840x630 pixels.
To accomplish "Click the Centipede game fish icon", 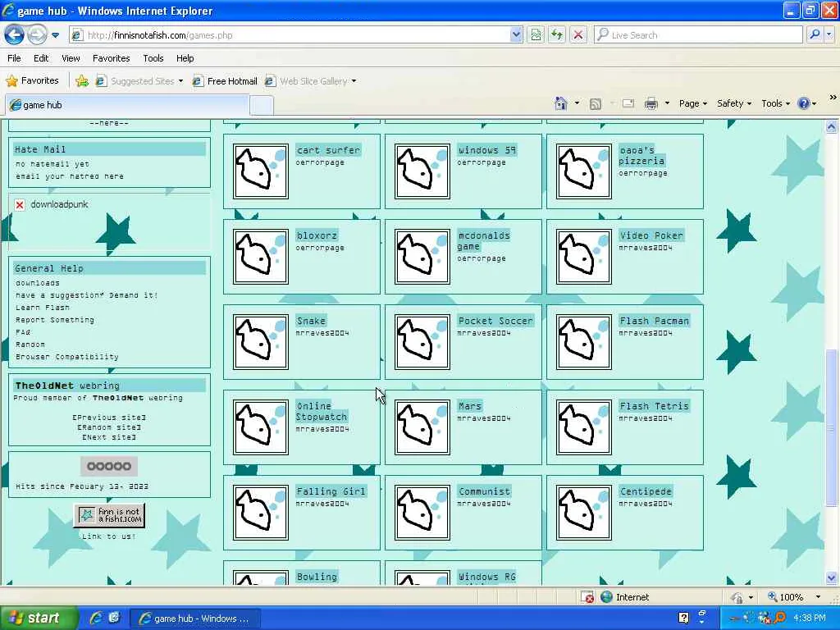I will pos(584,513).
